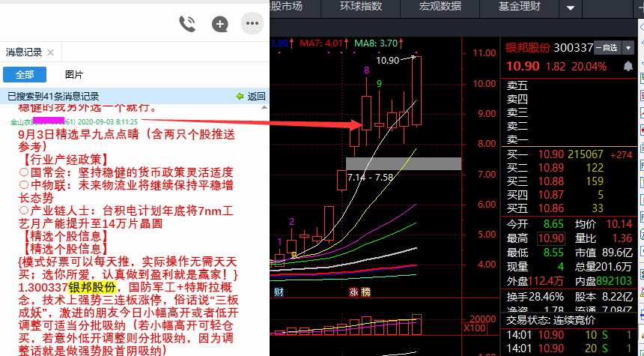Click the 14:01 trade tick with 10 S
644x356 pixels.
(571, 336)
